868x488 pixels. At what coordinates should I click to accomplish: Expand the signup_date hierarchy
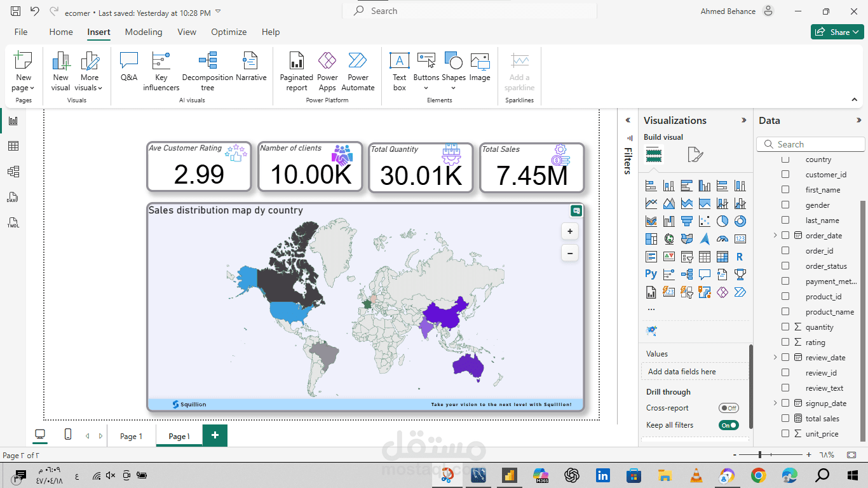pos(775,403)
